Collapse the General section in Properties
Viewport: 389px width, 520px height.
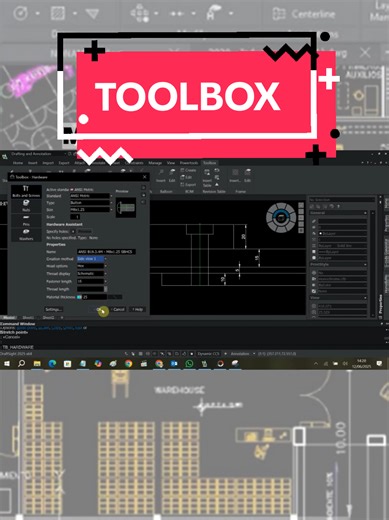pos(365,213)
